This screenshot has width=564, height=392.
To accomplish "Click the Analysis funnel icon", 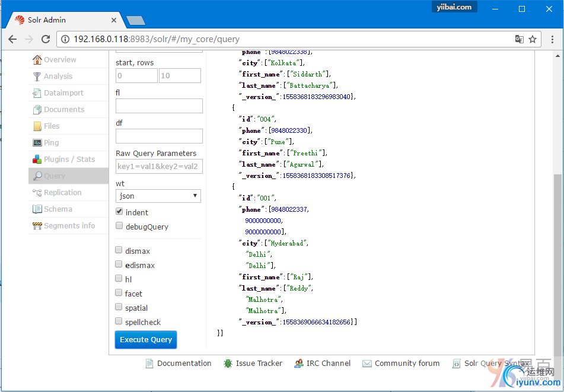I will (x=37, y=77).
